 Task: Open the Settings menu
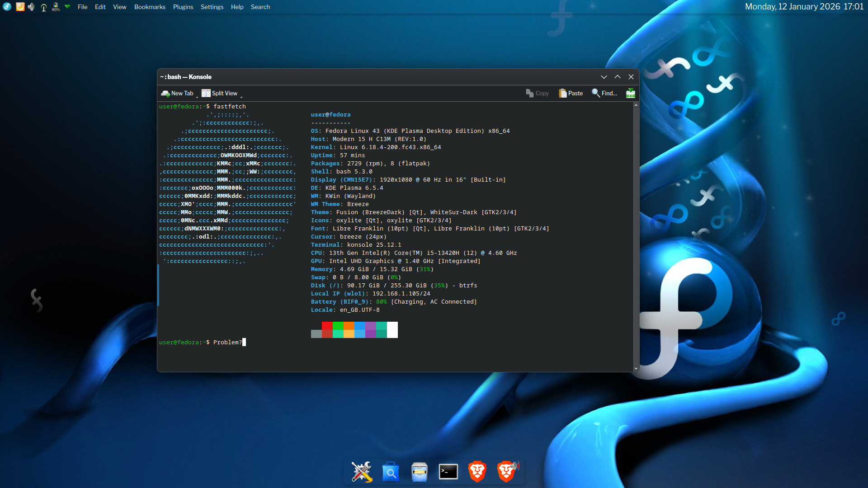[x=212, y=7]
